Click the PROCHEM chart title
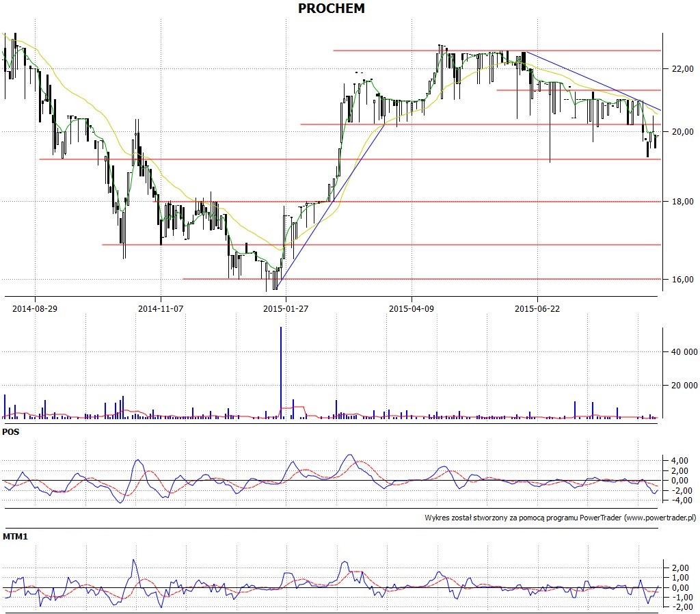Image resolution: width=700 pixels, height=614 pixels. pos(332,8)
